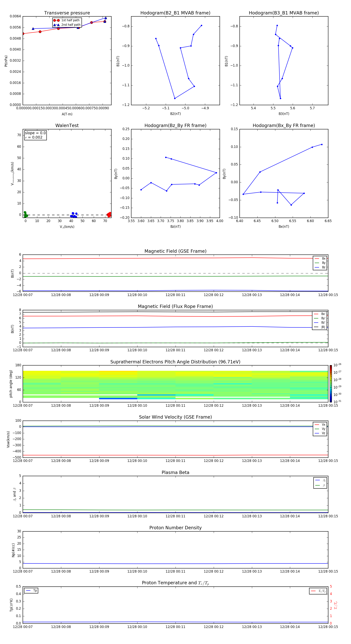Select the βp entry in Plasma Beta legend

(320, 480)
